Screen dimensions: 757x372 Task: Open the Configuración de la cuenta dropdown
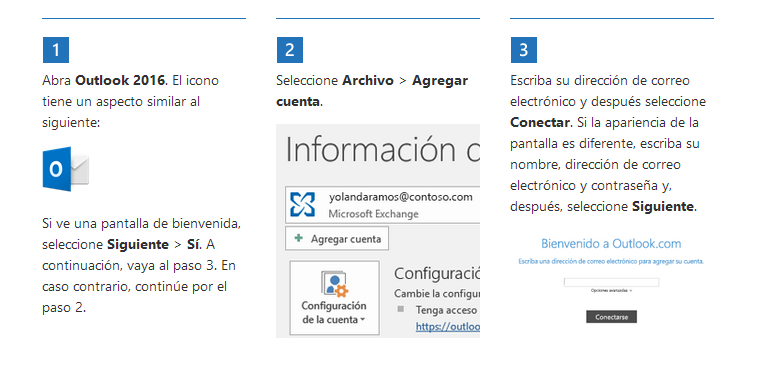(334, 298)
